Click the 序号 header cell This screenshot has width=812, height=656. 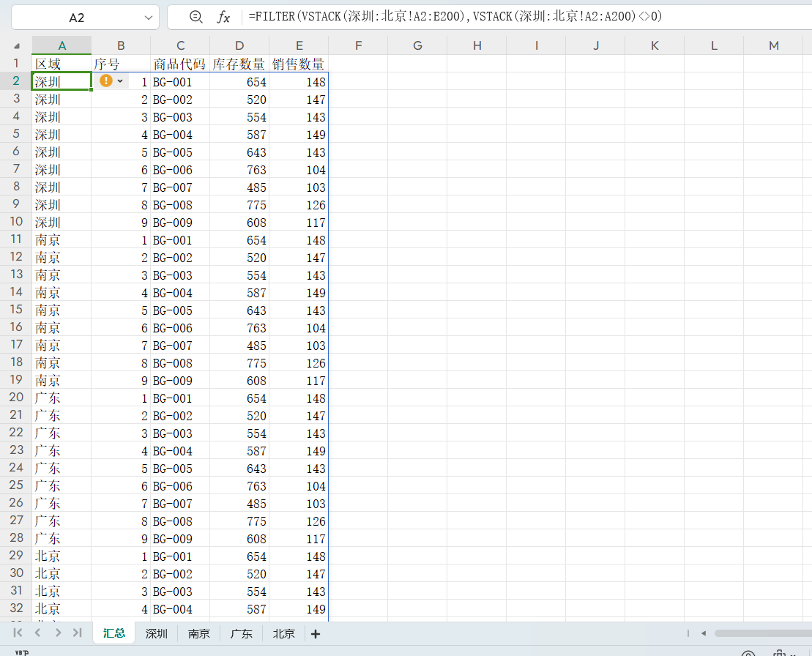121,64
